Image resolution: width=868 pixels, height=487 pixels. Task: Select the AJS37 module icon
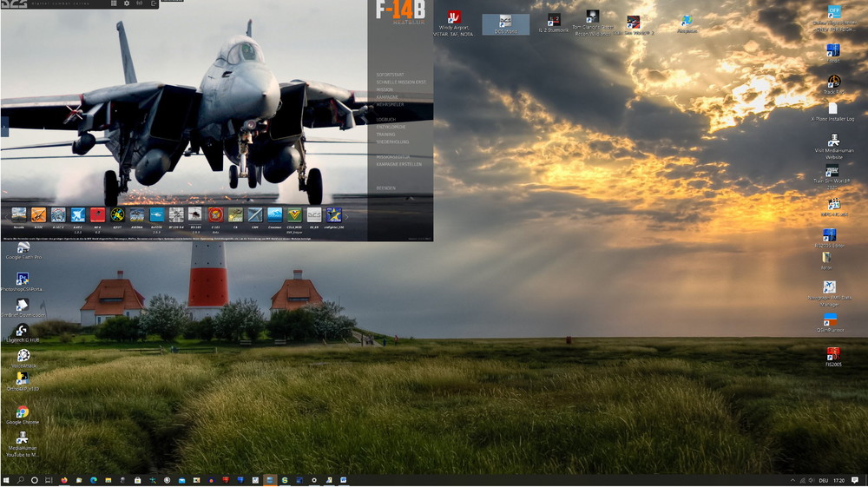117,214
